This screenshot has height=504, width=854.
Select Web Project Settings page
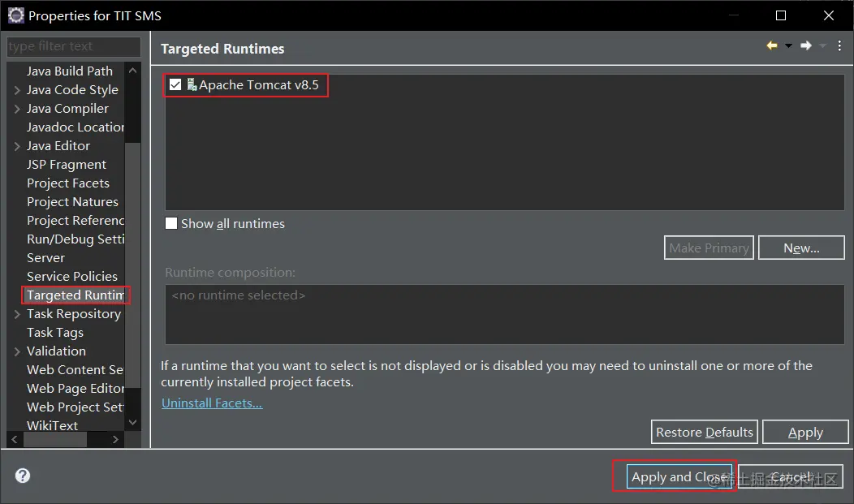(x=75, y=407)
